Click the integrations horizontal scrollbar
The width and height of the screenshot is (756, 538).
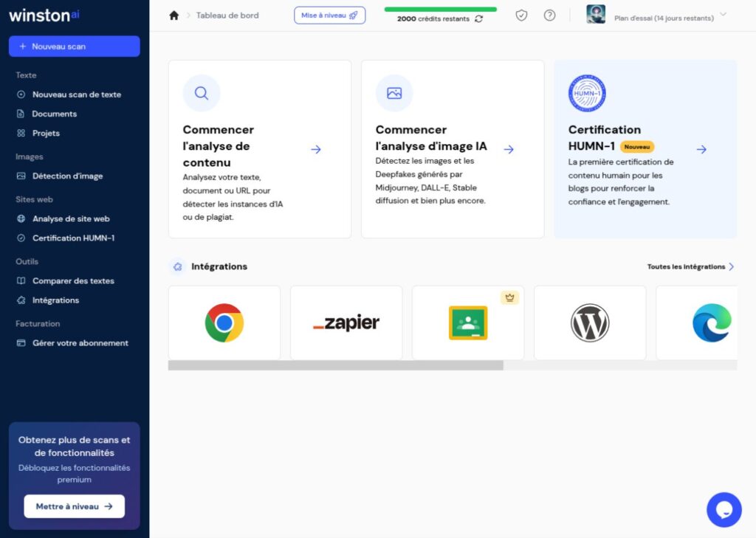336,365
